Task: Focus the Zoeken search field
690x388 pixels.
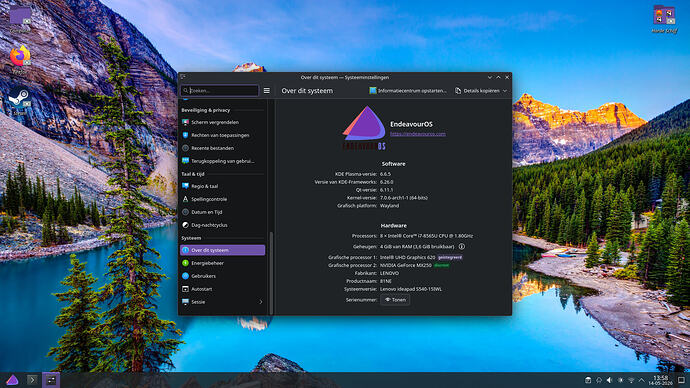Action: point(220,91)
